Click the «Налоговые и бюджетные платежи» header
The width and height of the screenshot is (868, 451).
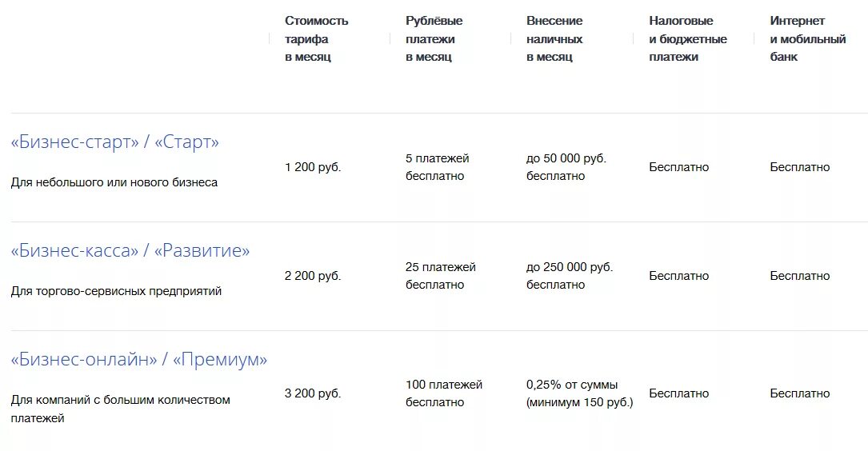click(687, 38)
